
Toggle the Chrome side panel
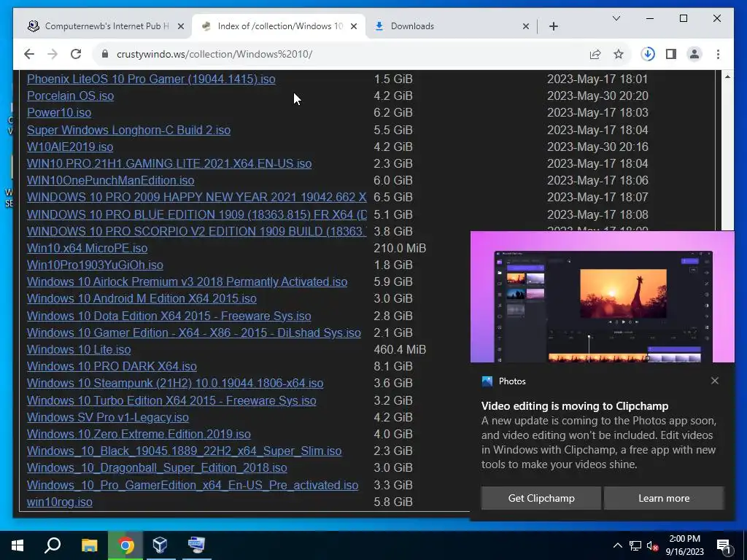click(671, 54)
